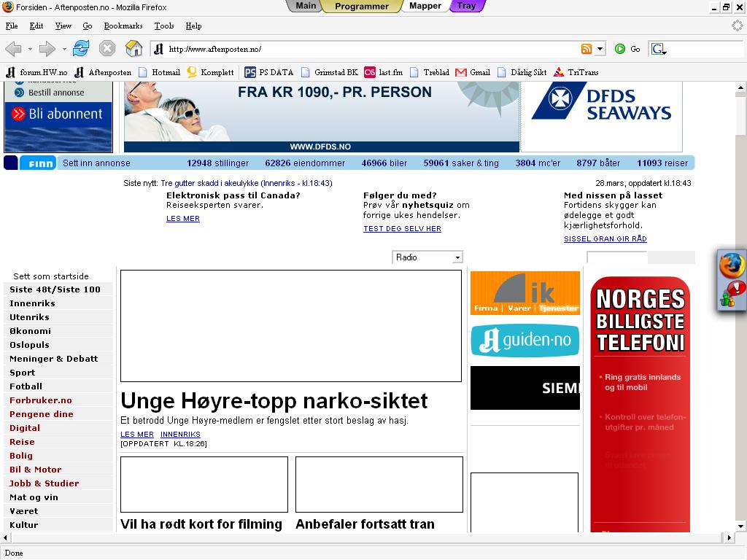Viewport: 747px width, 560px height.
Task: Click the Firefox icon in floating tray
Action: point(732,266)
